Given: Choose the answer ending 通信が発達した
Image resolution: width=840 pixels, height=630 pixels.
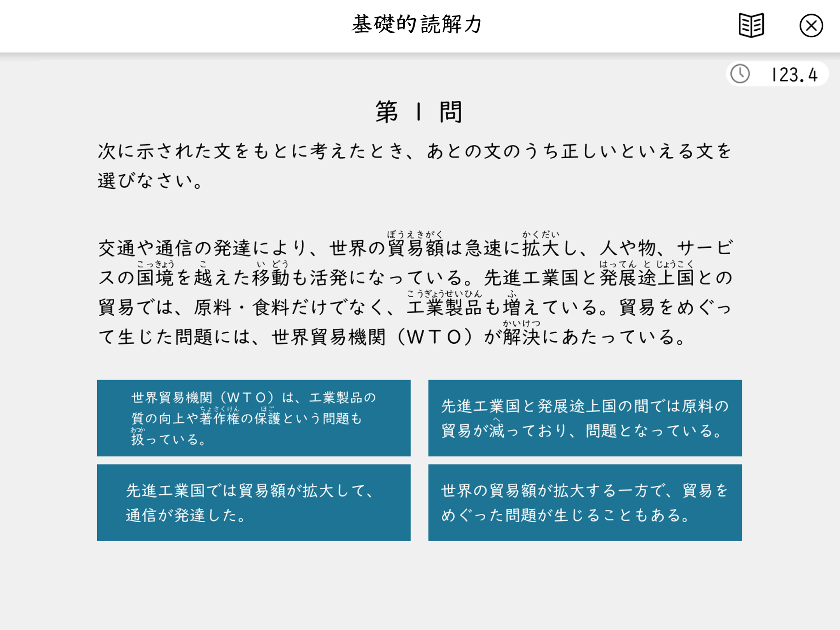Looking at the screenshot, I should [254, 502].
